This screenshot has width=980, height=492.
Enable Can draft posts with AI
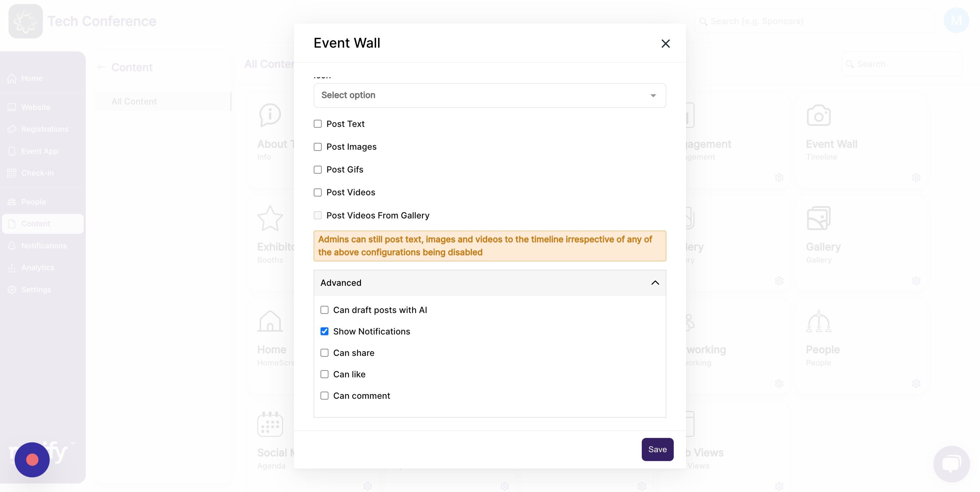[325, 310]
